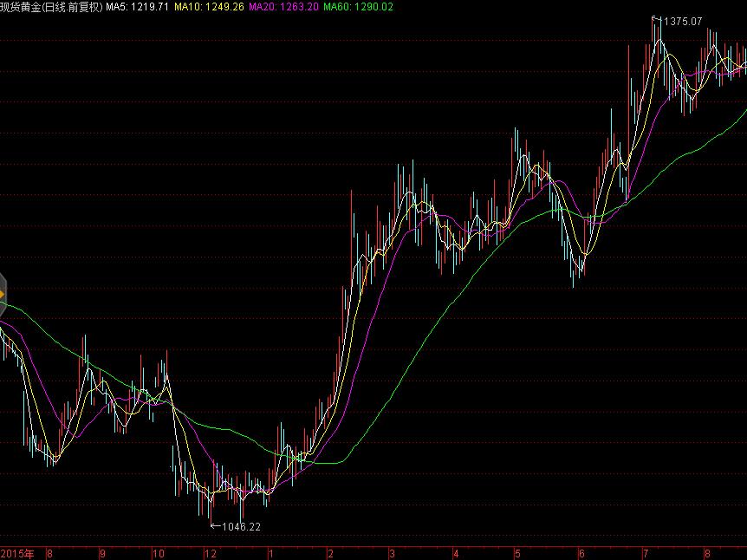Click the month 7 marker on time axis

pyautogui.click(x=646, y=554)
